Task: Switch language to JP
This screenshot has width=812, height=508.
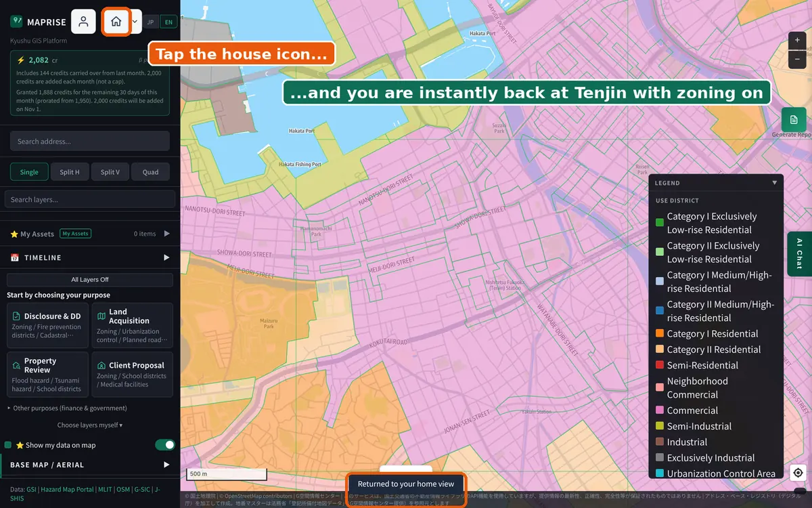Action: (x=151, y=22)
